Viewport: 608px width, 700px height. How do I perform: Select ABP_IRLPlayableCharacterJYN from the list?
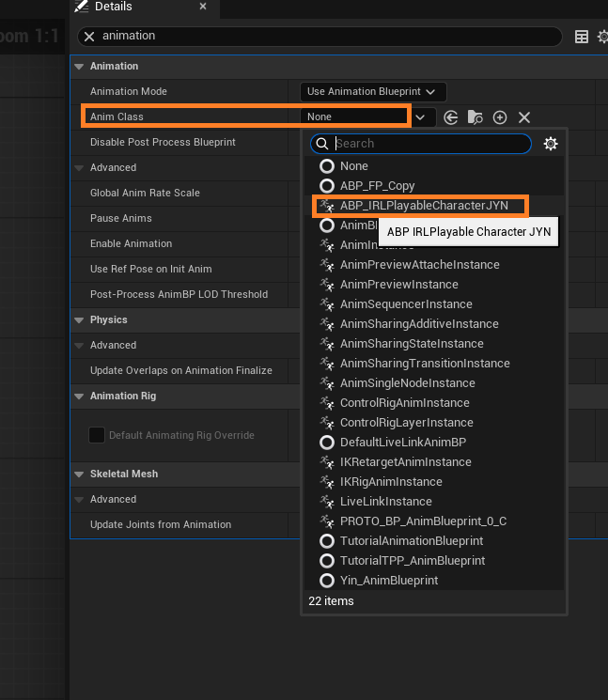click(x=424, y=206)
